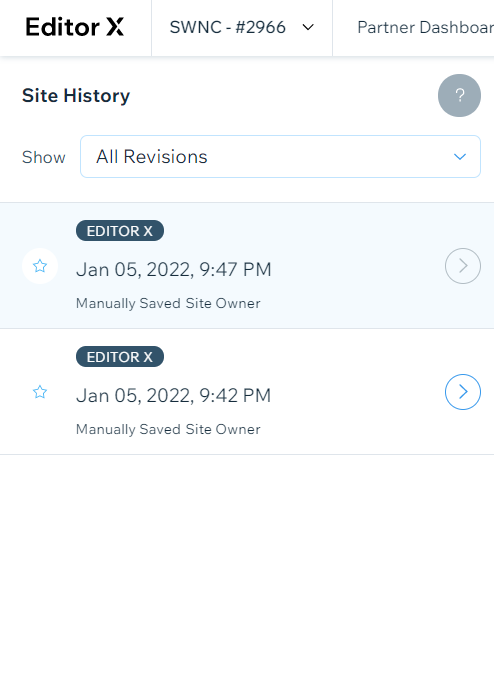
Task: Click the All Revisions dropdown chevron
Action: click(x=460, y=157)
